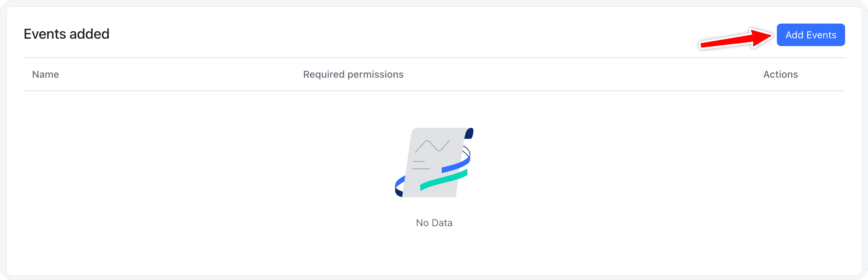Click the Required permissions column header

tap(353, 75)
